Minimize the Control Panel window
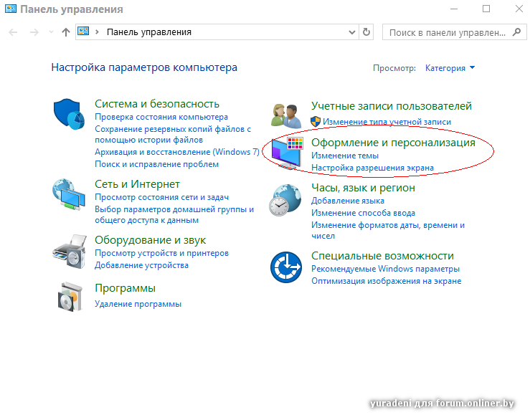The height and width of the screenshot is (420, 530). 453,9
